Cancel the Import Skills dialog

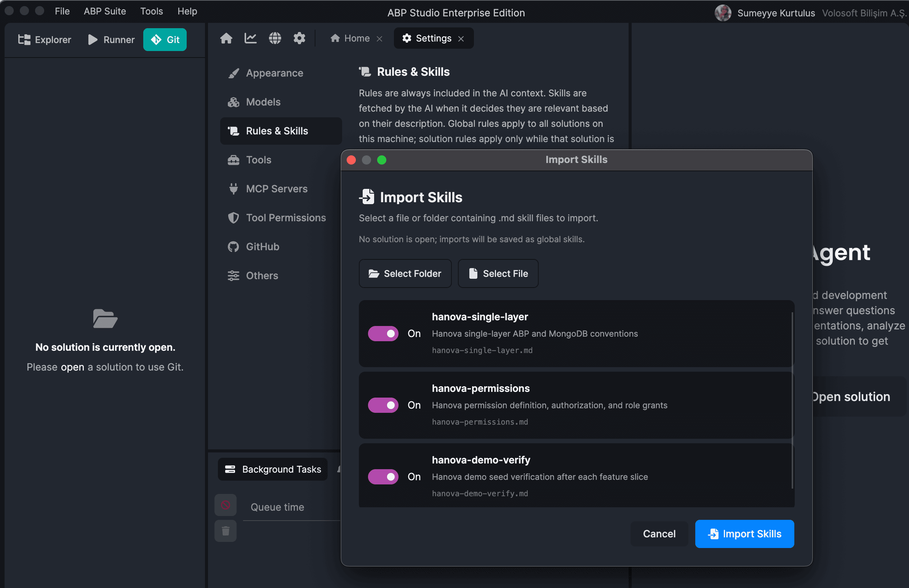pos(659,534)
